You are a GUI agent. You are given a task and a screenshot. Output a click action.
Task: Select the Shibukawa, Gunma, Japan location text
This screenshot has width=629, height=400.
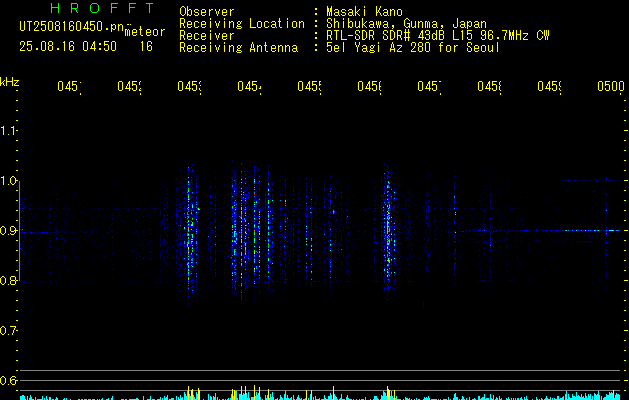pyautogui.click(x=406, y=24)
